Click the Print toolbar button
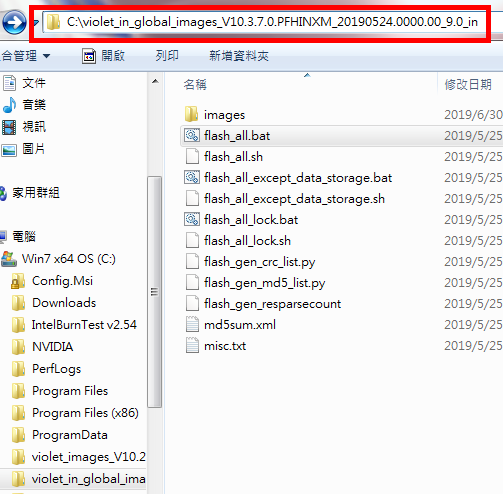The height and width of the screenshot is (494, 503). click(167, 56)
